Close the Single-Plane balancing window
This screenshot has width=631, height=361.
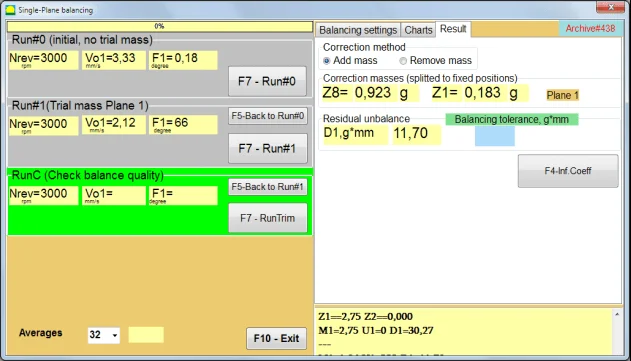point(610,8)
